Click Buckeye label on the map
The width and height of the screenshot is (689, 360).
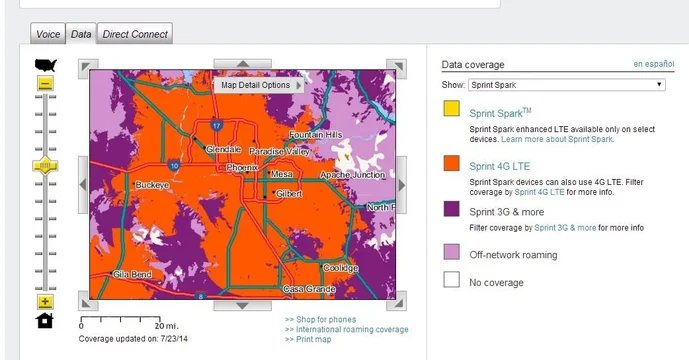click(152, 185)
